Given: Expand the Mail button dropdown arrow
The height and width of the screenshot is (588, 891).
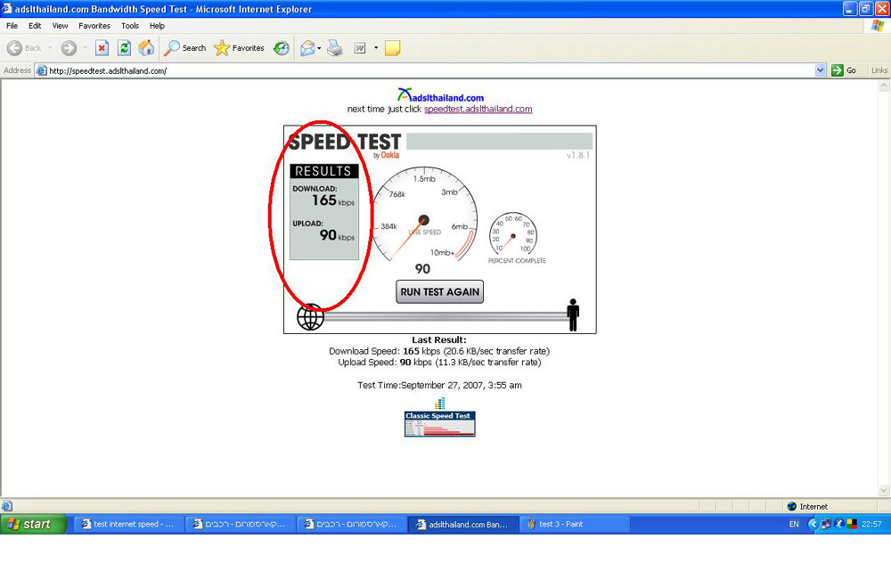Looking at the screenshot, I should pyautogui.click(x=319, y=48).
